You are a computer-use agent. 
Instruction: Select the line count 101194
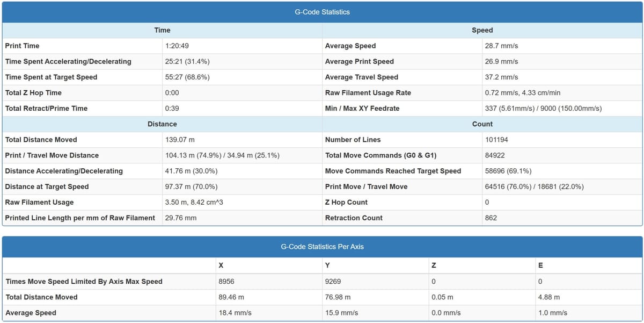(496, 139)
